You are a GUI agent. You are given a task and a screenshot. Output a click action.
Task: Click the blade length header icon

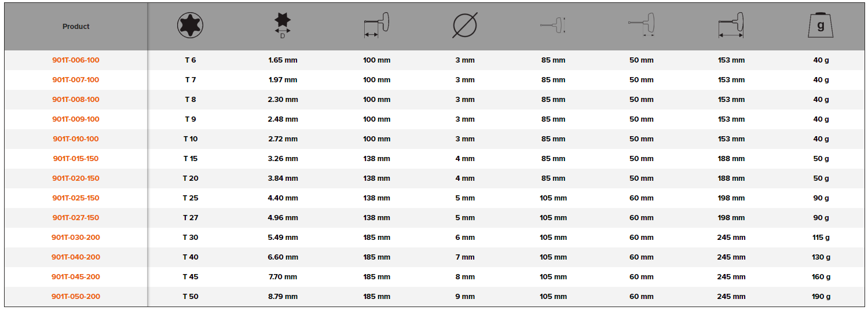376,26
